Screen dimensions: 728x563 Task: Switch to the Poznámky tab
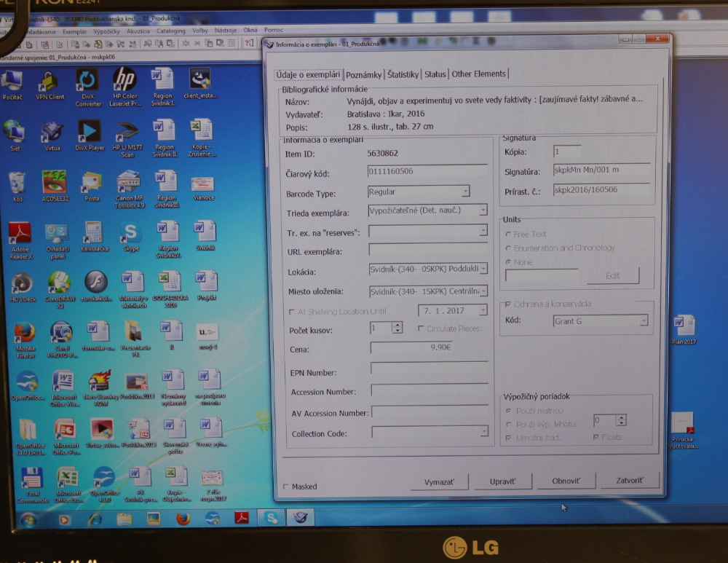click(x=363, y=74)
